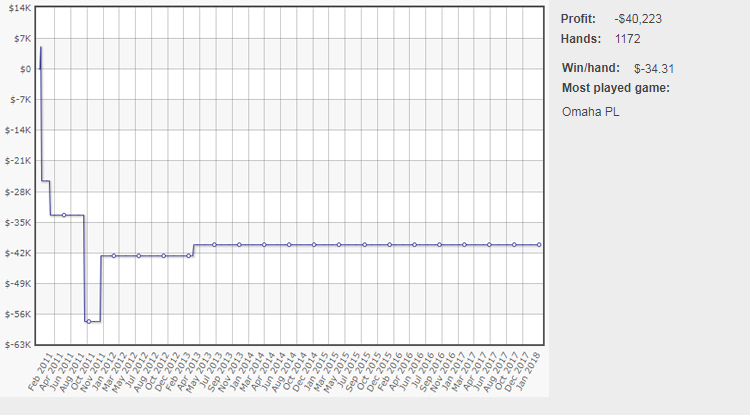750x415 pixels.
Task: Click the Profit value -$40,223
Action: 636,19
